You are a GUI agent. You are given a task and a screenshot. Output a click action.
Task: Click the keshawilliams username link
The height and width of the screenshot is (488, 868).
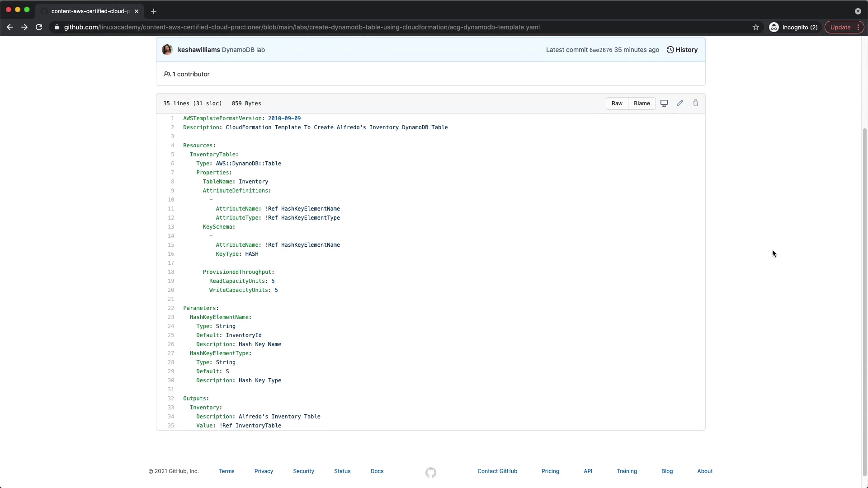point(198,50)
